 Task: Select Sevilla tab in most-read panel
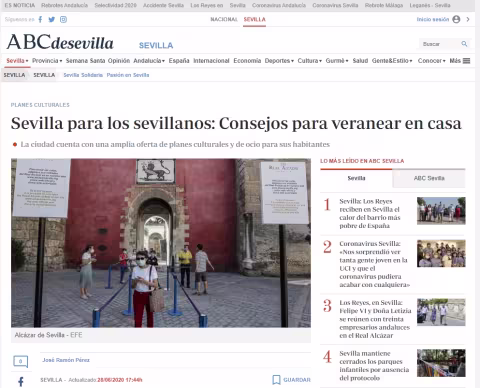(x=356, y=178)
